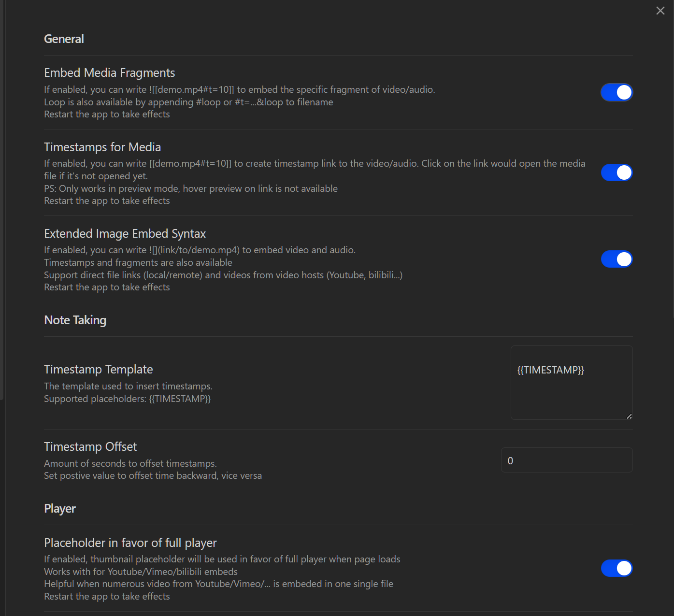The image size is (674, 616).
Task: Select the zero value in Timestamp Offset
Action: tap(510, 460)
